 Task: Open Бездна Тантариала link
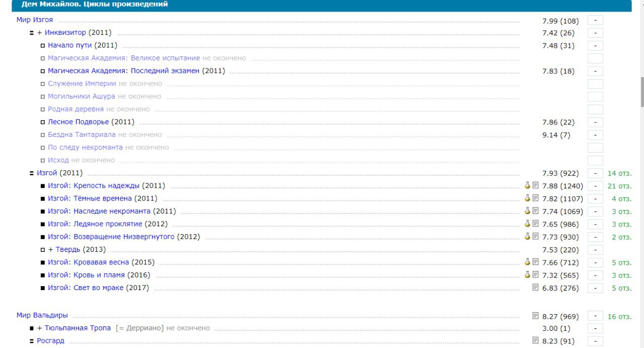[x=82, y=134]
